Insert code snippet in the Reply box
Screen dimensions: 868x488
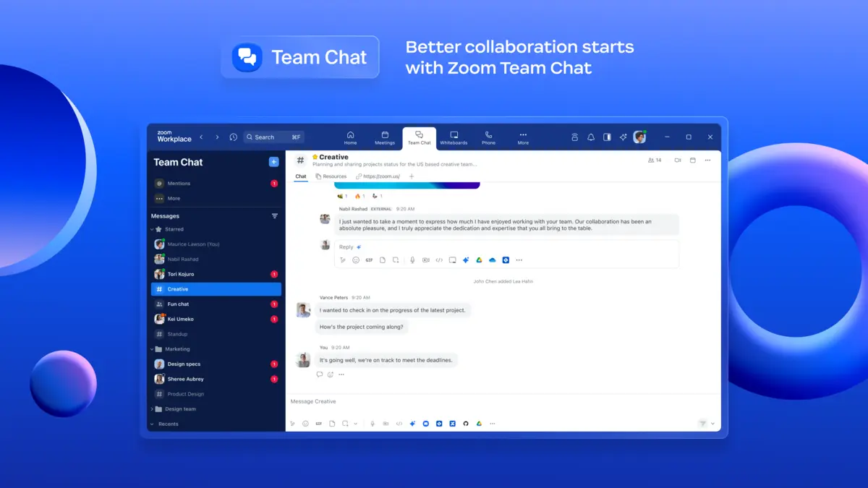tap(439, 260)
